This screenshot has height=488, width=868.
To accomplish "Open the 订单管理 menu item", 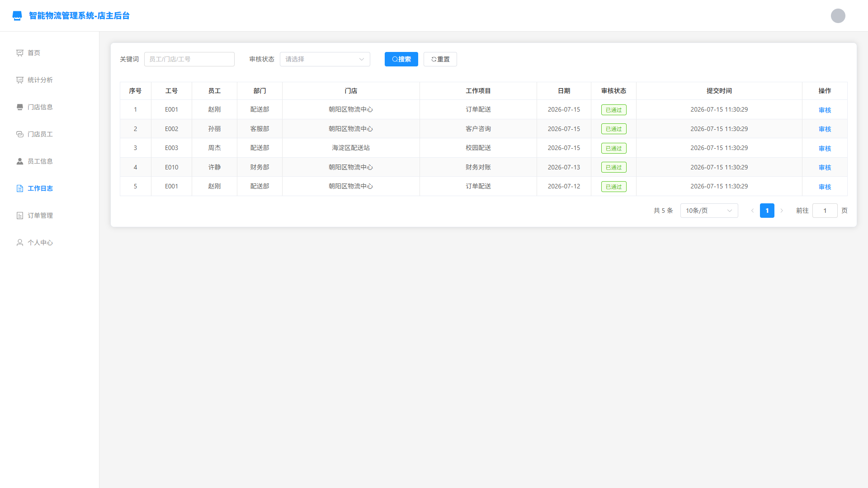I will [x=49, y=216].
